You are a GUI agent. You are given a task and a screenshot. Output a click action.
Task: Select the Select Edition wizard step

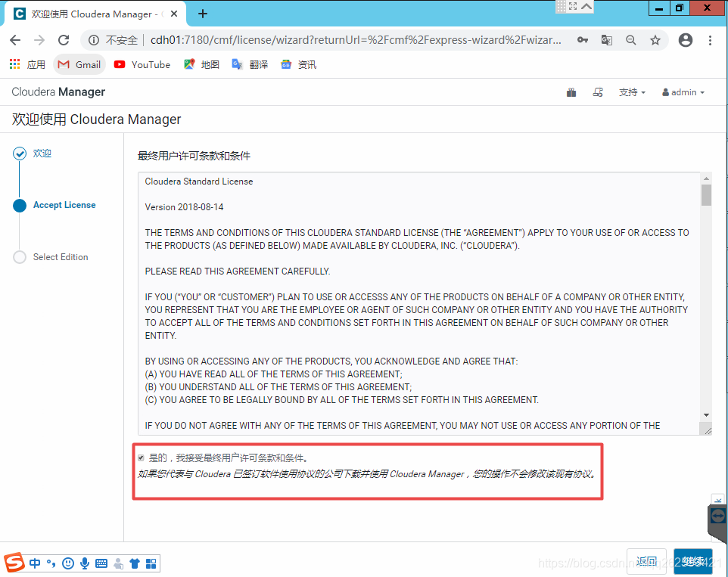51,257
